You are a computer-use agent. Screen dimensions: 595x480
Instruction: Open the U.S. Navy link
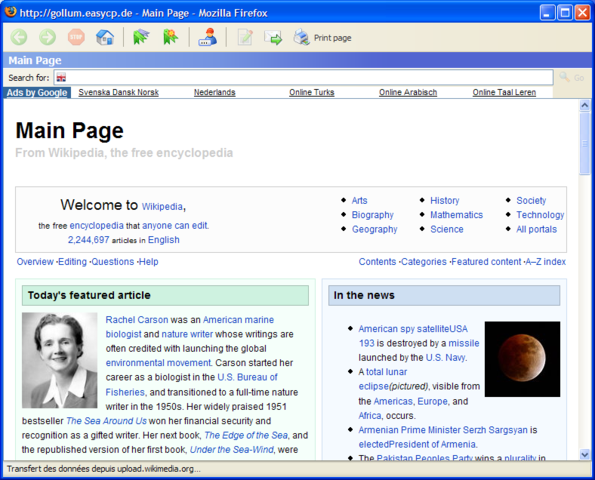click(446, 357)
